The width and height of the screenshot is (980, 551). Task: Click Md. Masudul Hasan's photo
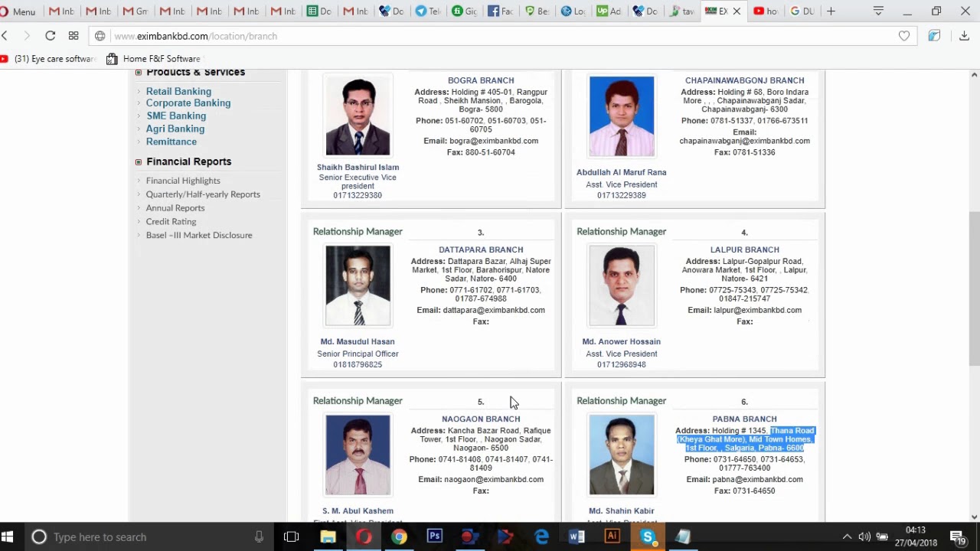(x=358, y=285)
